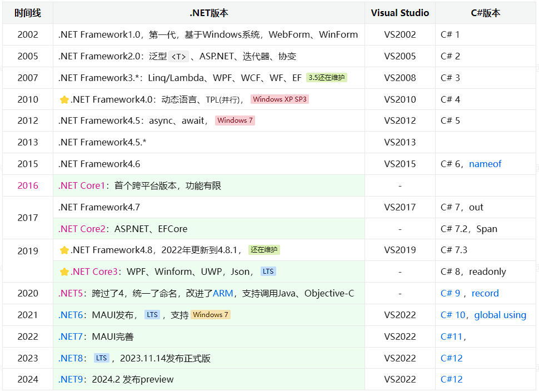Screen dimensions: 539x392
Task: Click the .NET版本 column header
Action: pos(209,13)
